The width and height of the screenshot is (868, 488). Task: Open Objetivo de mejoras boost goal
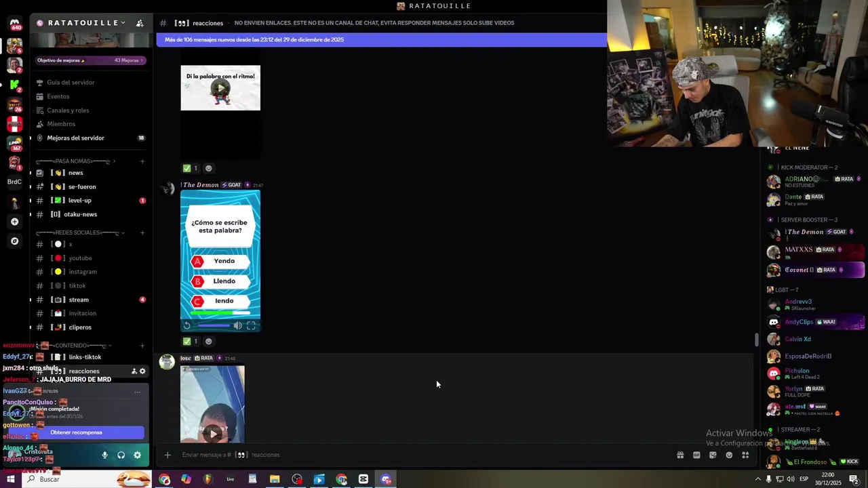[x=90, y=60]
